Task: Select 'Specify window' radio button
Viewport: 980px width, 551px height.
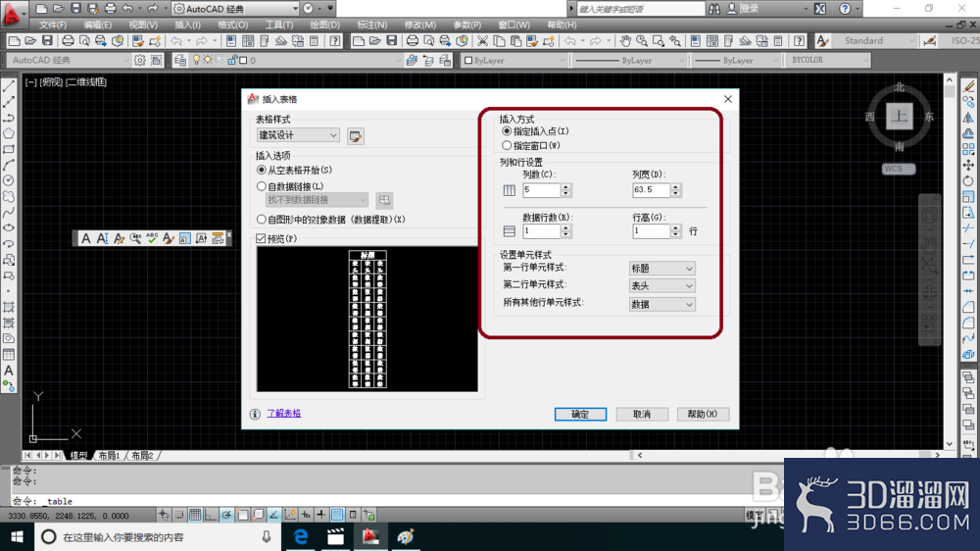Action: click(507, 145)
